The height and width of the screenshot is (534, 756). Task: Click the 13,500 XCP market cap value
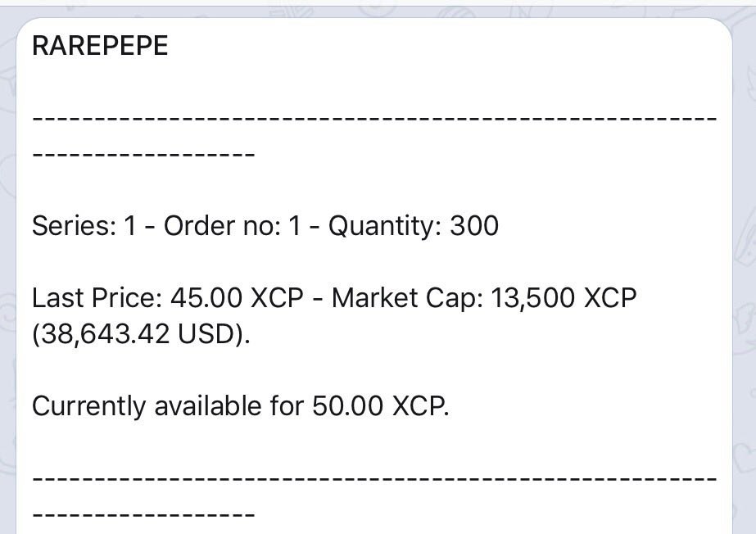pyautogui.click(x=564, y=298)
